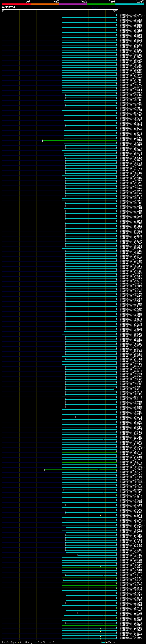Image resolution: width=146 pixels, height=644 pixels.
Task: Open hit UniRef100_P13905
Action: (131, 58)
